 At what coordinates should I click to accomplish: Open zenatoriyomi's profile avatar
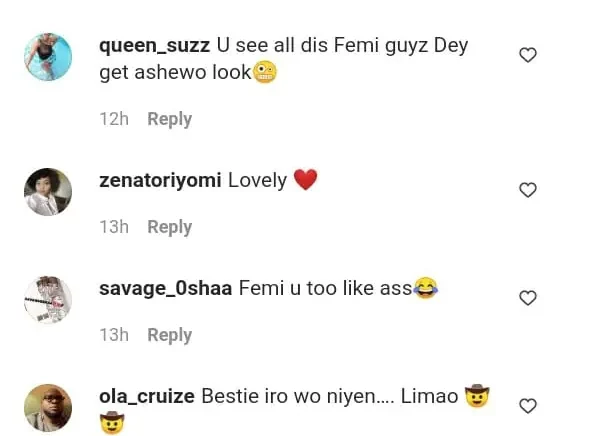(48, 191)
